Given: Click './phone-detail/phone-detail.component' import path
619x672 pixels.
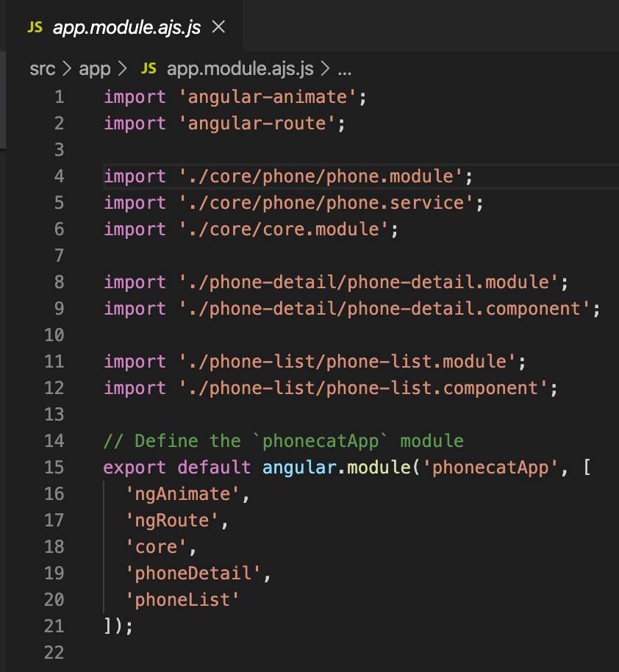Looking at the screenshot, I should point(384,309).
